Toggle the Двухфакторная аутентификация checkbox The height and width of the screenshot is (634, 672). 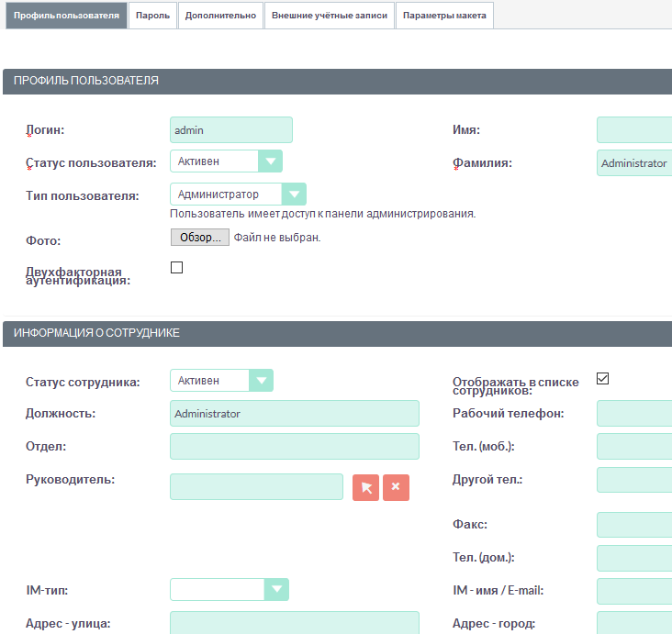tap(177, 268)
